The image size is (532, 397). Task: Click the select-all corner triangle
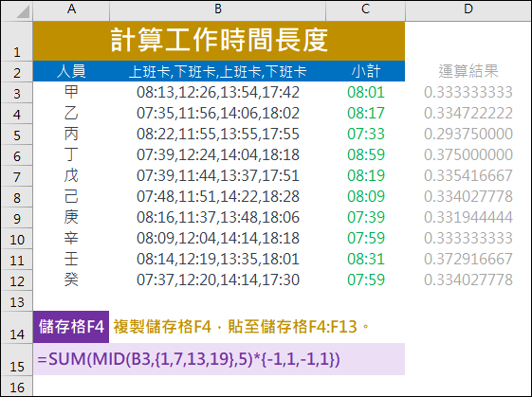(x=23, y=11)
